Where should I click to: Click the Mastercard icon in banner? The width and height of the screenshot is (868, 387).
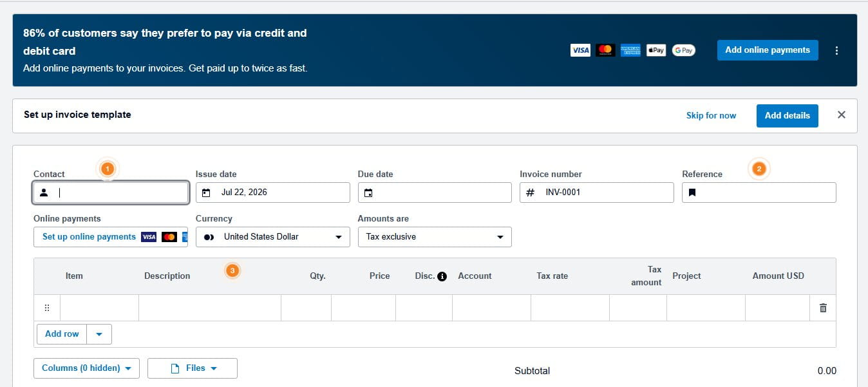(x=605, y=50)
